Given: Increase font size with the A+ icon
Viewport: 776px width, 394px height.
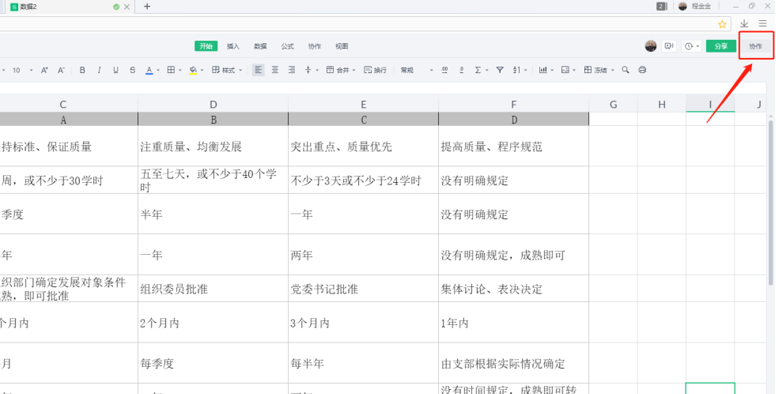Looking at the screenshot, I should 45,70.
